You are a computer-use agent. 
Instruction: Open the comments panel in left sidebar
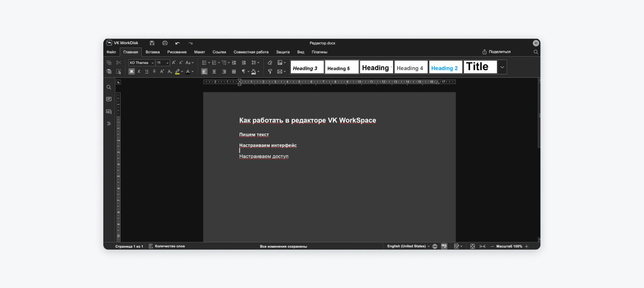coord(109,99)
